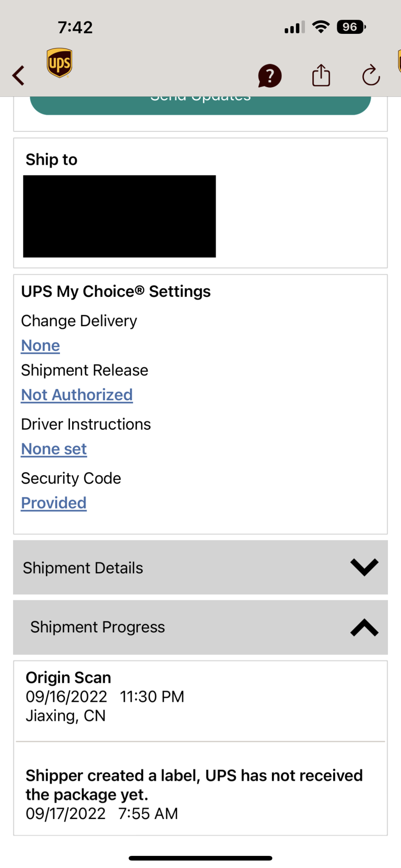This screenshot has height=868, width=401.
Task: Open the Shipment Details section header
Action: [83, 568]
